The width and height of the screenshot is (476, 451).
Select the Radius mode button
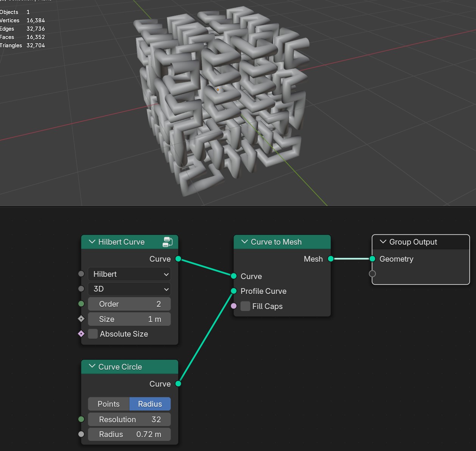[150, 404]
